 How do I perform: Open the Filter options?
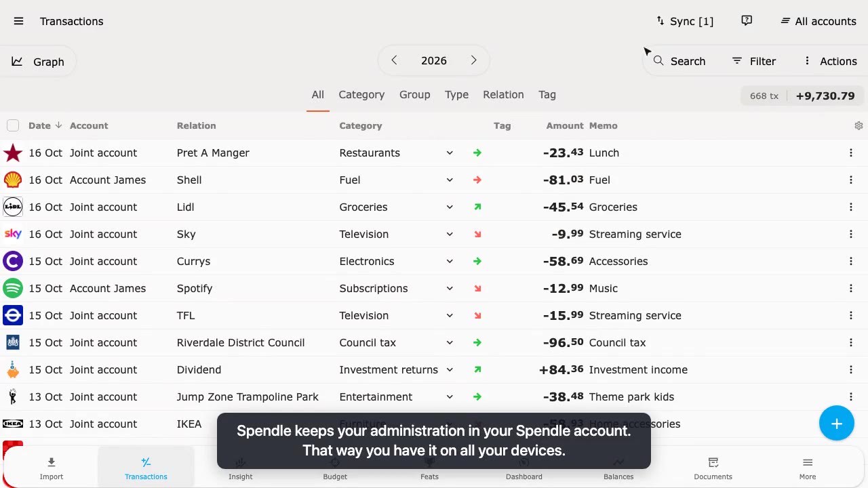pyautogui.click(x=753, y=61)
